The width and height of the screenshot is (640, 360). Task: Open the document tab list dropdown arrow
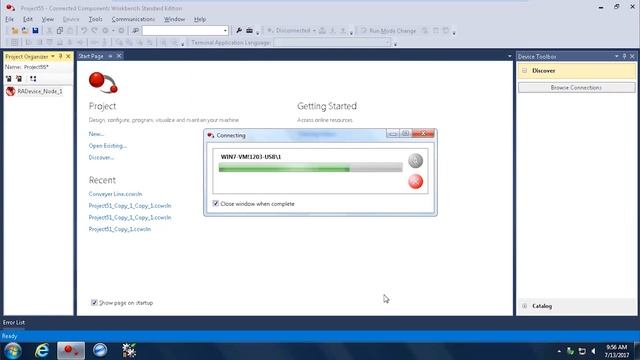click(509, 56)
